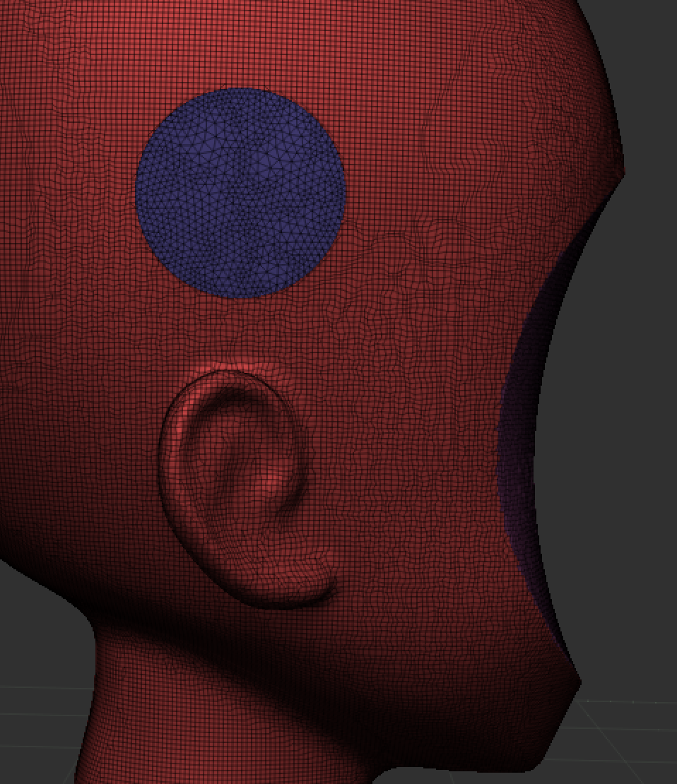Image resolution: width=677 pixels, height=784 pixels.
Task: Click the blue circular polygroup on the head
Action: (241, 193)
